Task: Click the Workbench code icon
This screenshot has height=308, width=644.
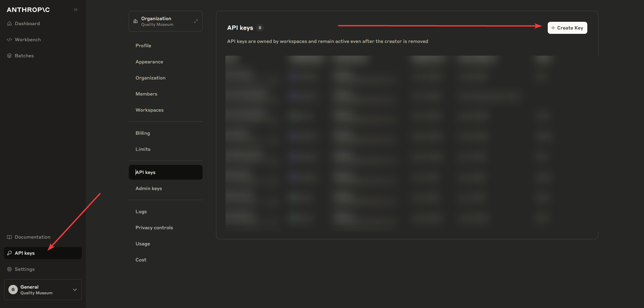Action: [x=9, y=40]
